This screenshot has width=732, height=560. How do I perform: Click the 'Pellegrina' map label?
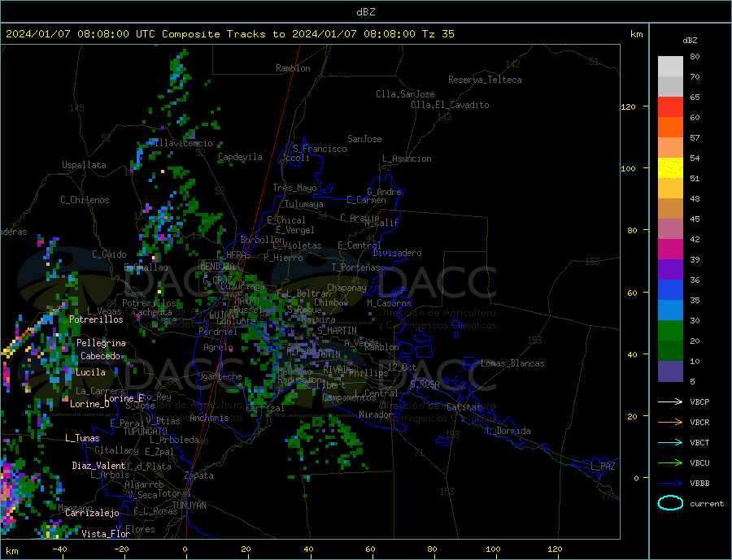click(x=102, y=343)
